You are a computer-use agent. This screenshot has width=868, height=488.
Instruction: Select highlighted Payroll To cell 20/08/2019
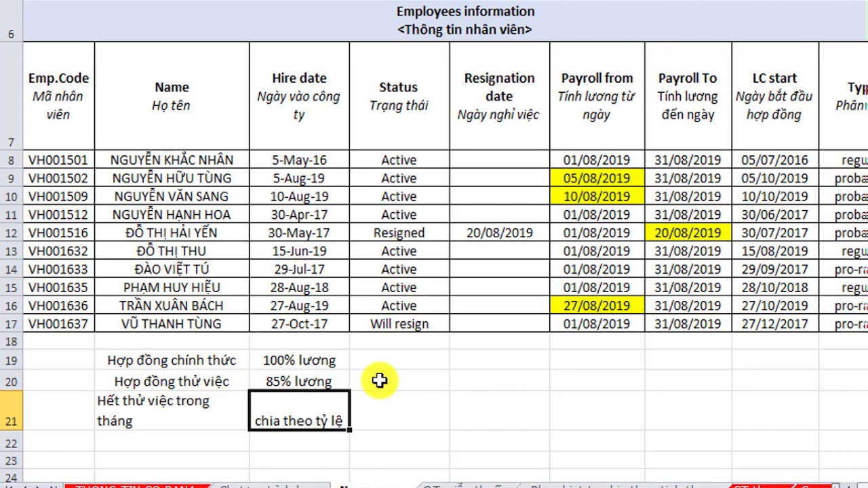click(688, 233)
